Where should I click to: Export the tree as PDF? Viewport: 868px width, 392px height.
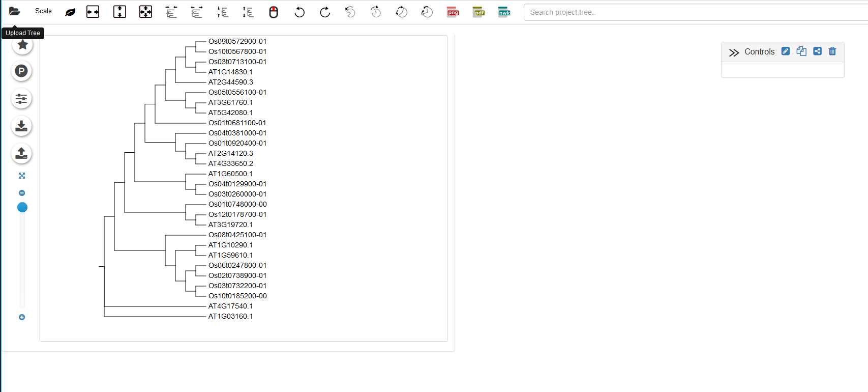(478, 12)
